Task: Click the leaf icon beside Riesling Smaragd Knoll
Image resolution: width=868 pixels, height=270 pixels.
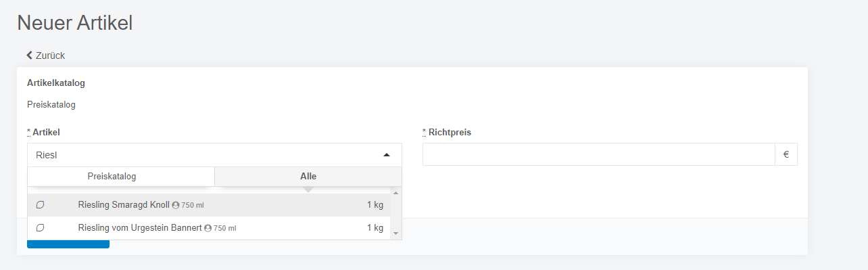Action: 40,204
